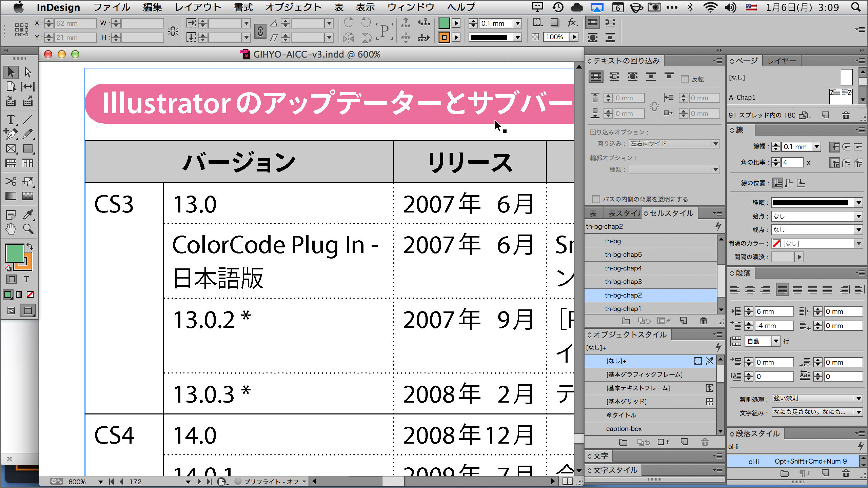The height and width of the screenshot is (488, 868).
Task: Click the left indent 6 mm field
Action: [x=774, y=311]
